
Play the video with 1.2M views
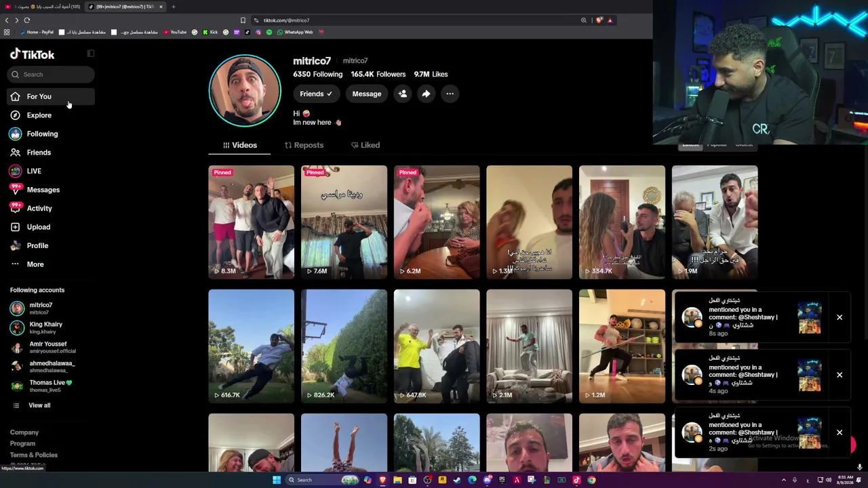[x=623, y=346]
